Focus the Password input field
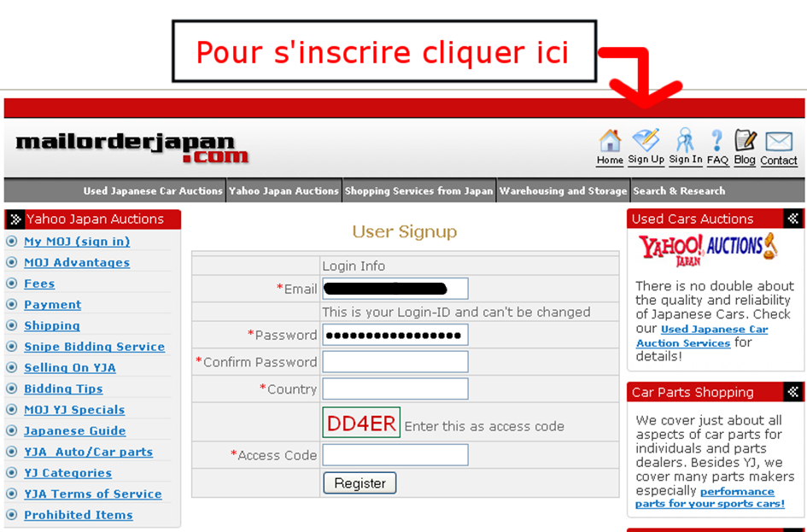 [395, 336]
